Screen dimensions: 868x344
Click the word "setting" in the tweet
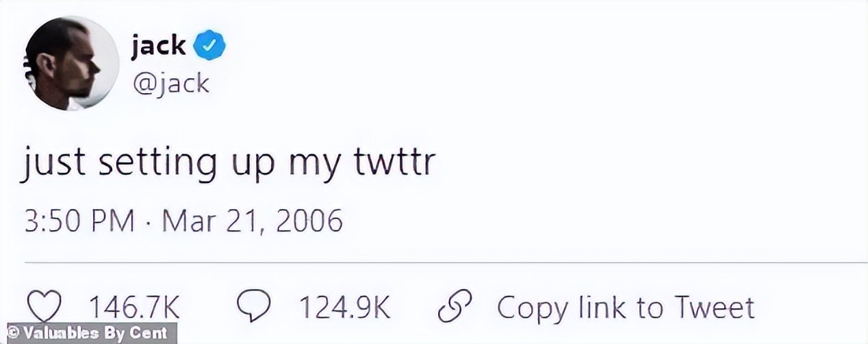(157, 164)
